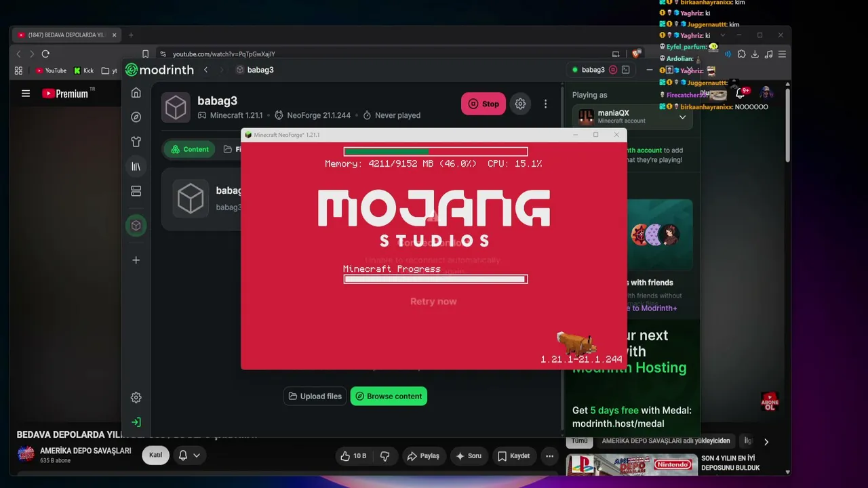Open the SON 4 YILIN EN İYİ video thumbnail

click(x=631, y=466)
